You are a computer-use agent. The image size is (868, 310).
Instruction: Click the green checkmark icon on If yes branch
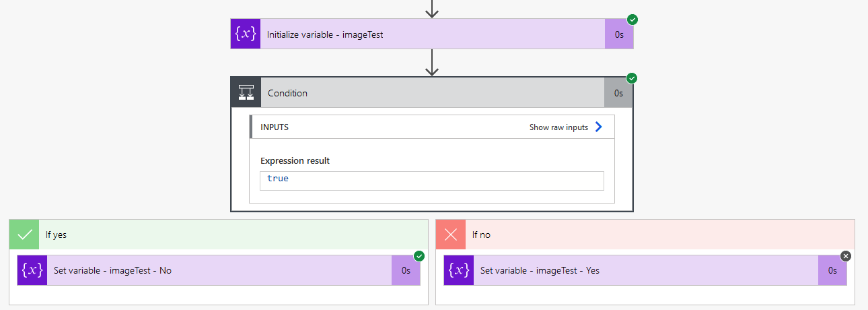click(24, 235)
